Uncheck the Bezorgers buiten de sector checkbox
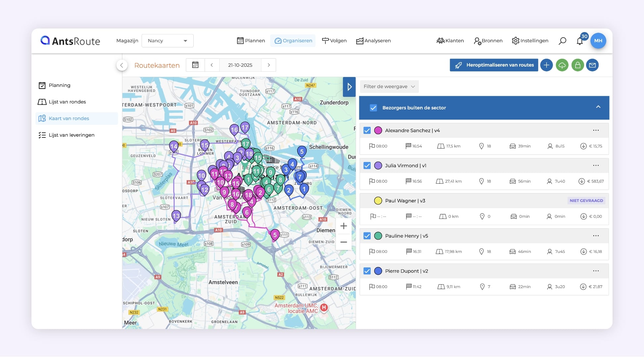 tap(373, 108)
